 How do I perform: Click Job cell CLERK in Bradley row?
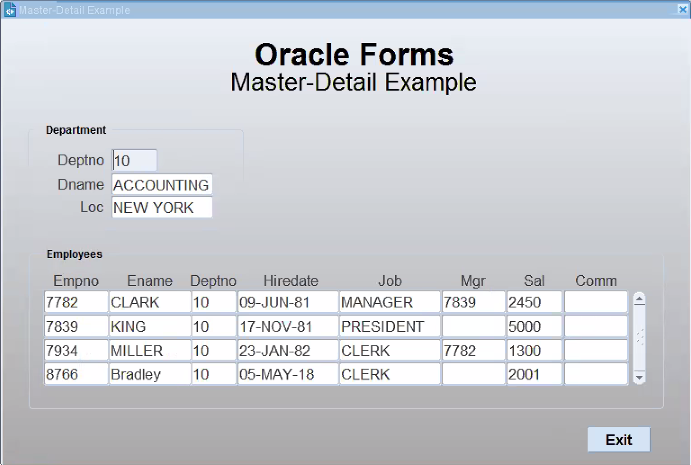390,374
